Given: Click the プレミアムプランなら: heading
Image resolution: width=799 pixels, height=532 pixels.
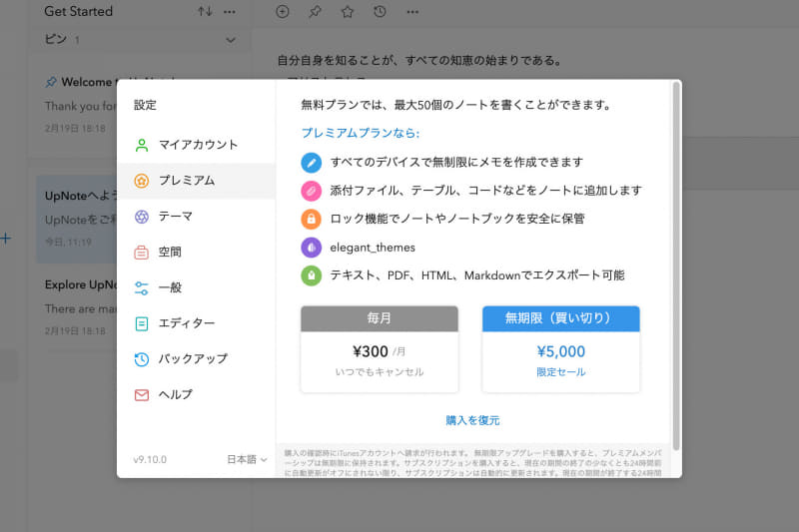Looking at the screenshot, I should 361,133.
